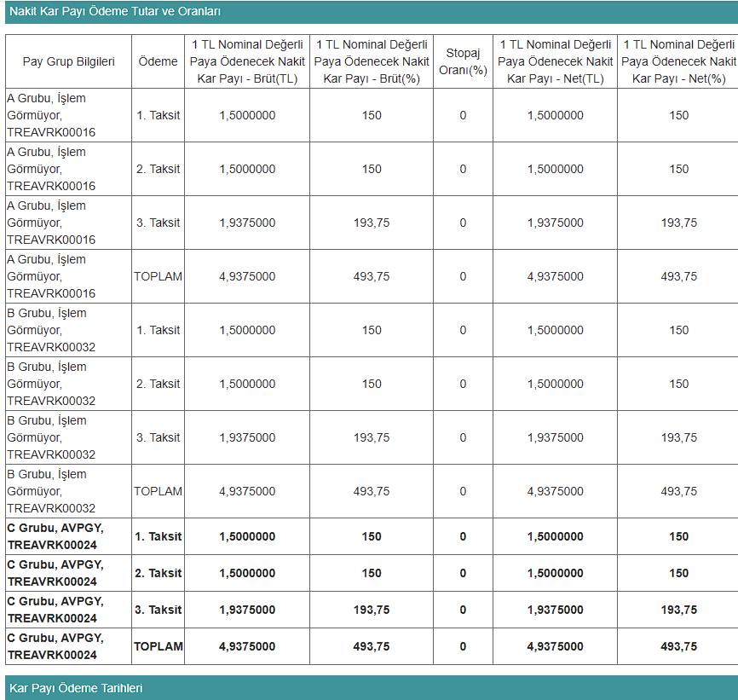Select B Grubu TOPLAM gross TL value 4,9375000
The width and height of the screenshot is (738, 700).
247,491
